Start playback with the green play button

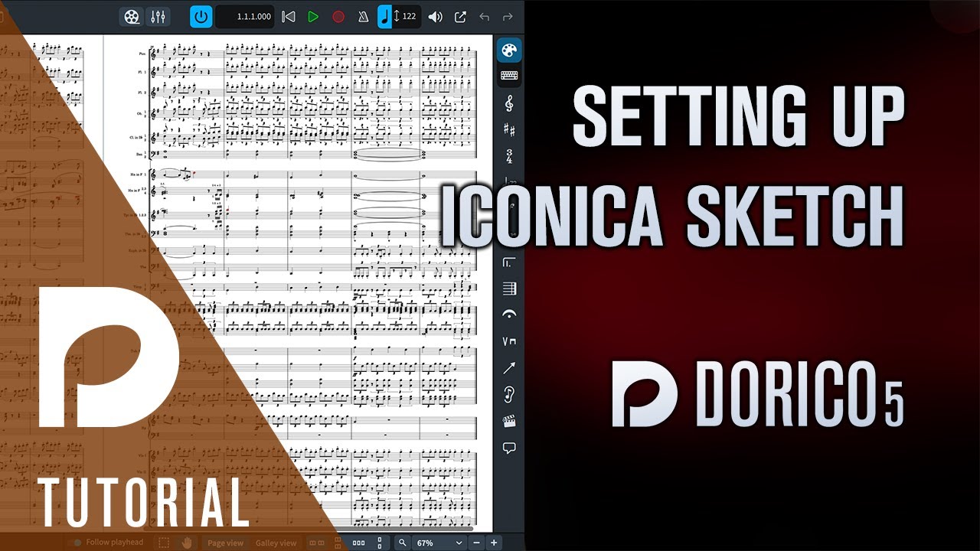point(313,16)
